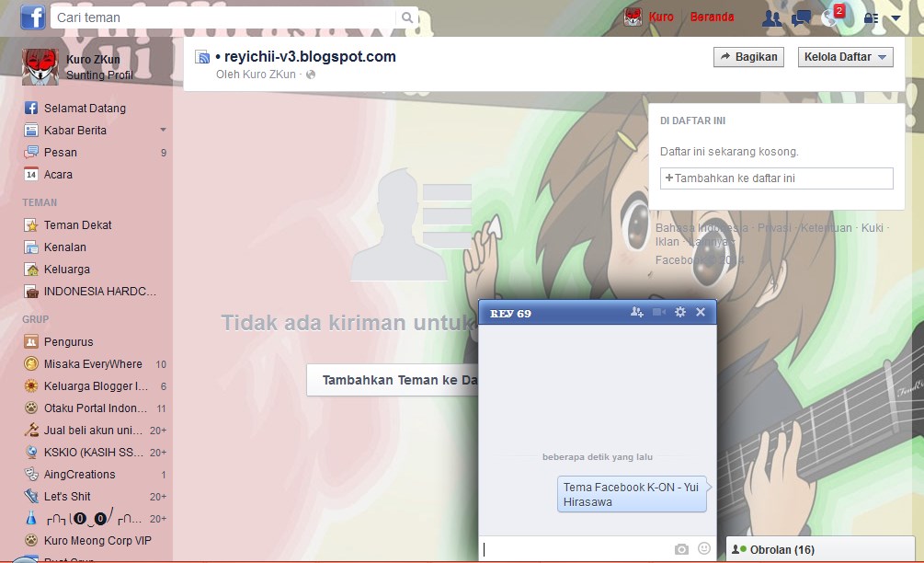Open messages icon in top bar
Viewport: 924px width, 563px height.
(x=801, y=18)
